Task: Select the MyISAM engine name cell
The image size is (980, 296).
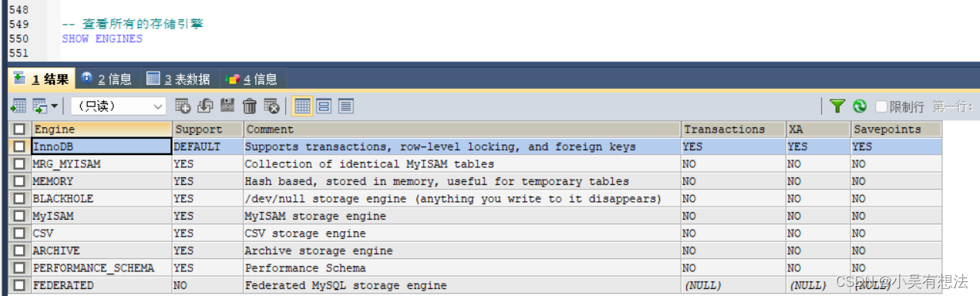Action: click(x=101, y=216)
